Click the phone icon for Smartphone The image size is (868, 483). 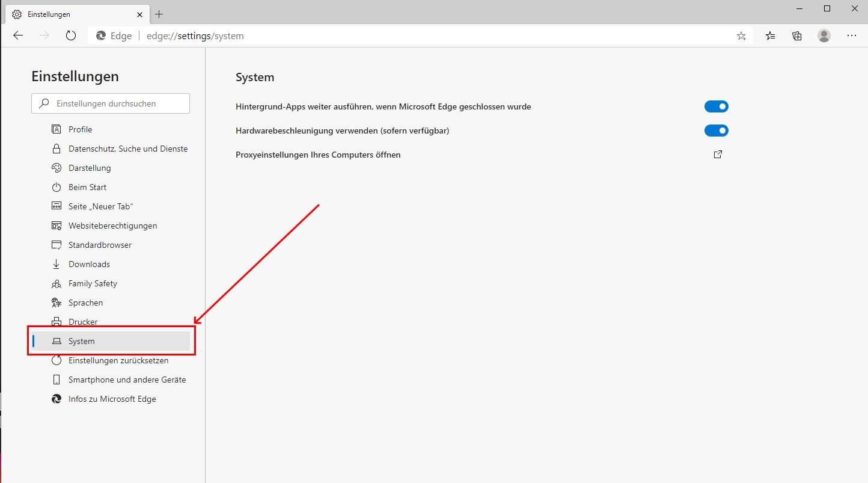(57, 380)
